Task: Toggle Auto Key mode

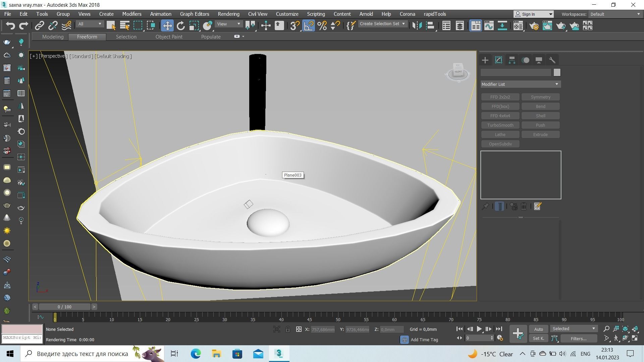Action: [x=538, y=329]
